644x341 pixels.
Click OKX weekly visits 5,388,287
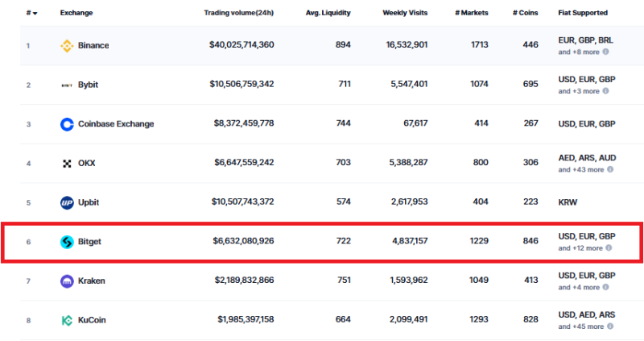[x=408, y=163]
